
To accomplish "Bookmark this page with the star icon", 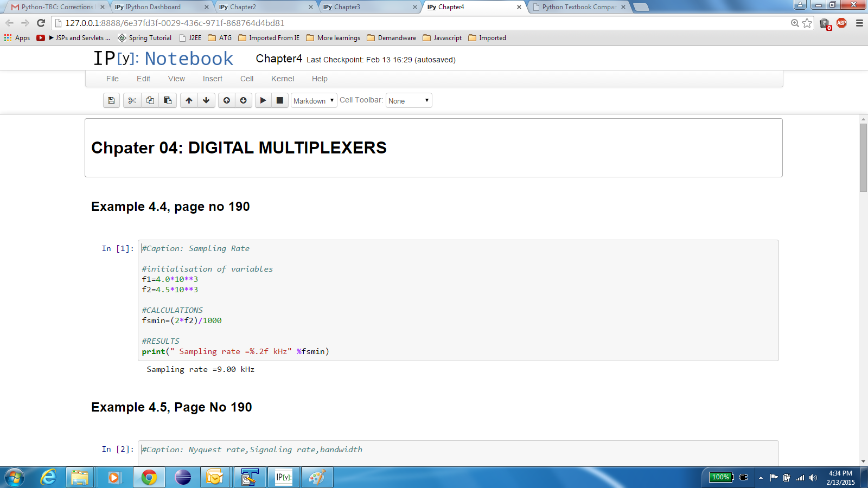I will click(x=807, y=23).
